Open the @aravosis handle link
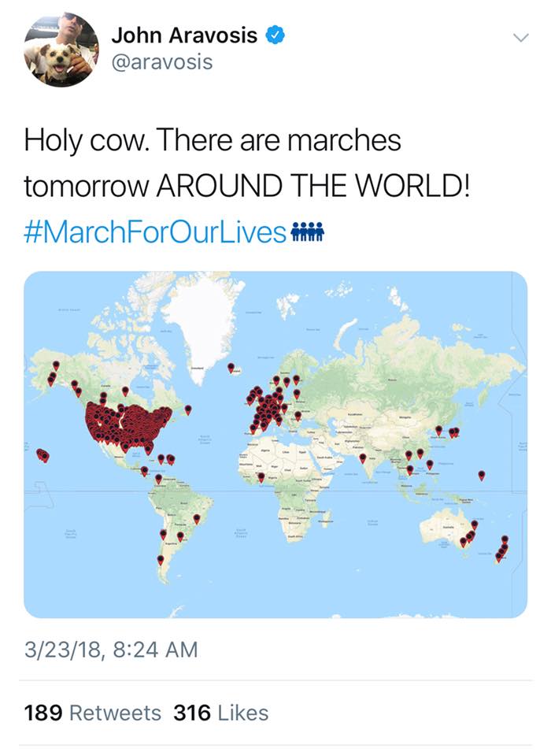551x756 pixels. coord(162,61)
